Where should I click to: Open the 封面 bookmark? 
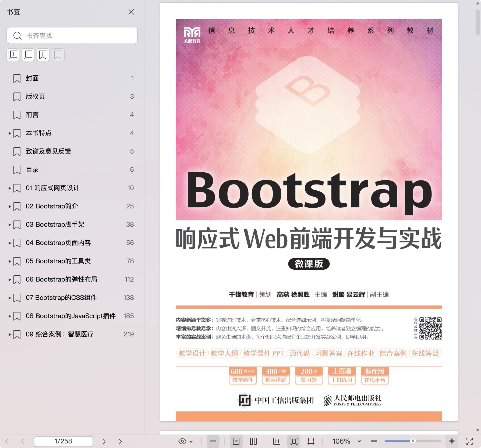click(x=32, y=78)
